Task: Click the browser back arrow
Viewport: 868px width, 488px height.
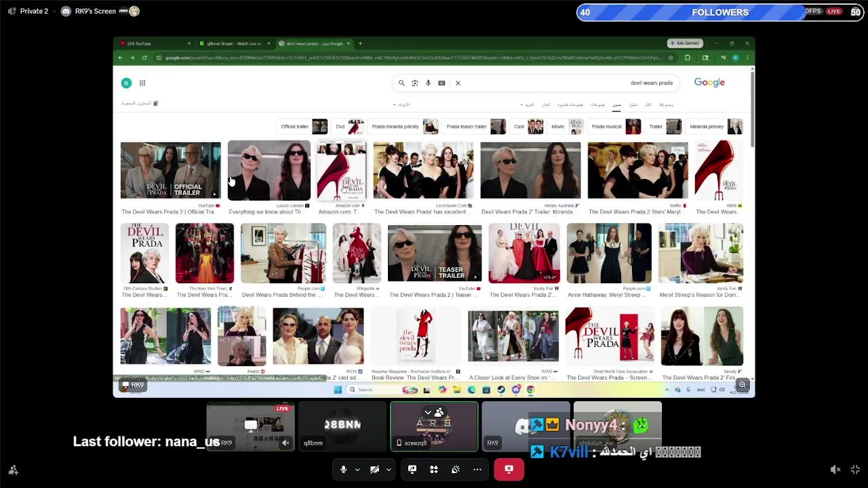Action: (x=120, y=58)
